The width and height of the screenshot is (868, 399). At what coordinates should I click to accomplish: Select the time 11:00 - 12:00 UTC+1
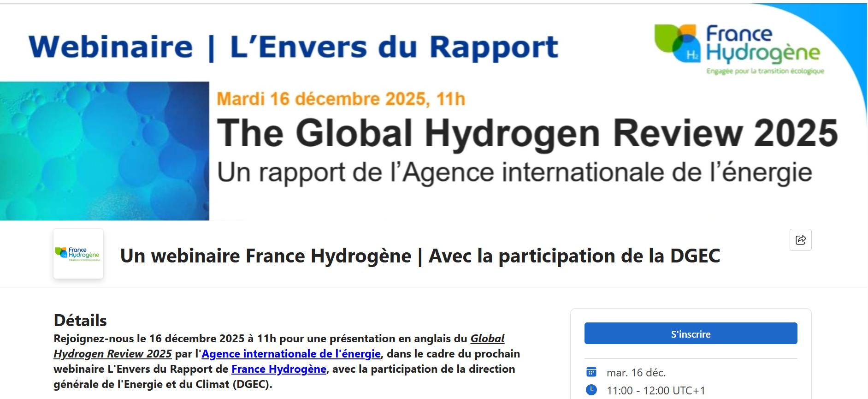click(655, 391)
